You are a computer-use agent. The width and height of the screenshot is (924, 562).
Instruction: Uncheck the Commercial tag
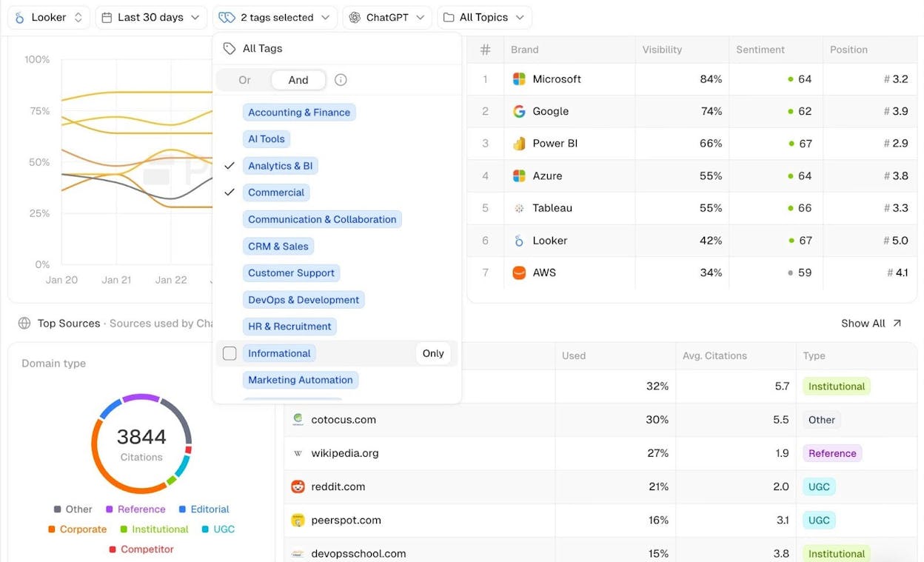(x=230, y=193)
